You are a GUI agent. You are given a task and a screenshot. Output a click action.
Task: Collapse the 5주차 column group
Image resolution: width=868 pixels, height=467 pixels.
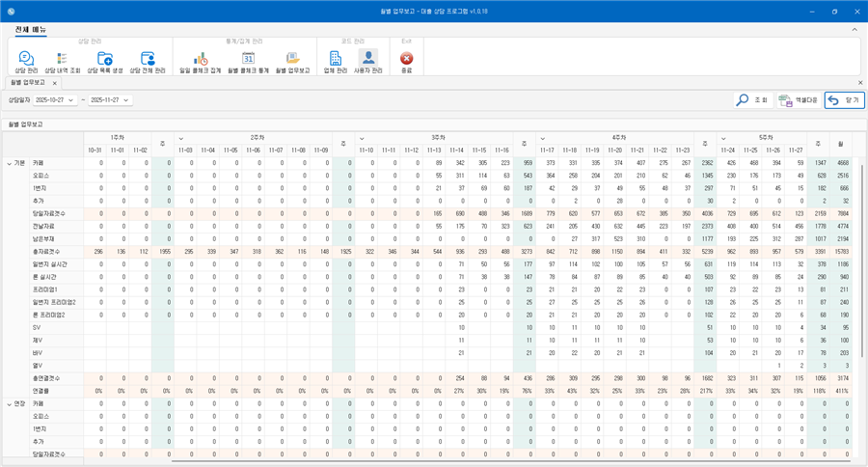coord(723,139)
